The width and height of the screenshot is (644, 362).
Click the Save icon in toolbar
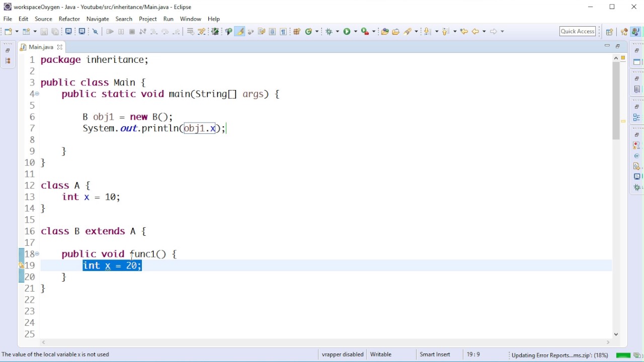44,31
